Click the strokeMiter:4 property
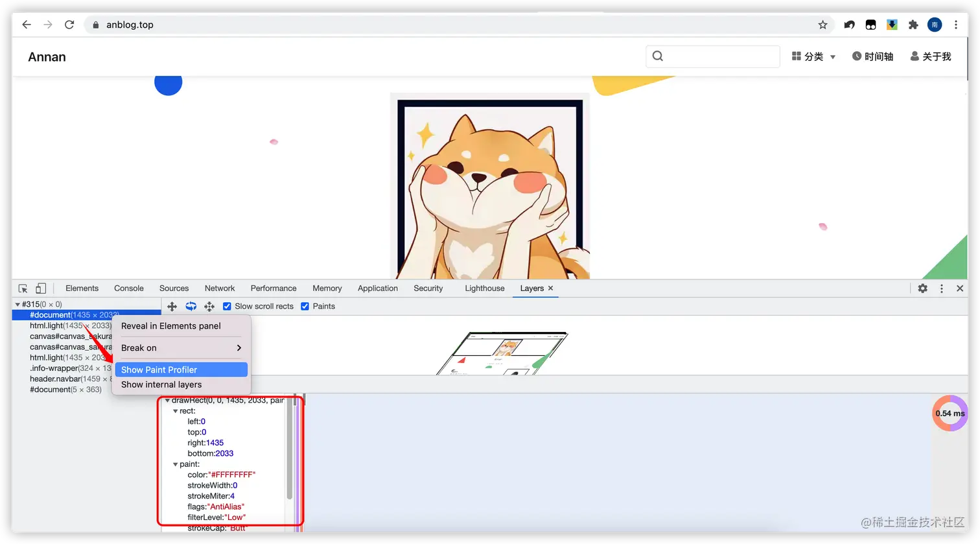The image size is (980, 544). coord(211,496)
